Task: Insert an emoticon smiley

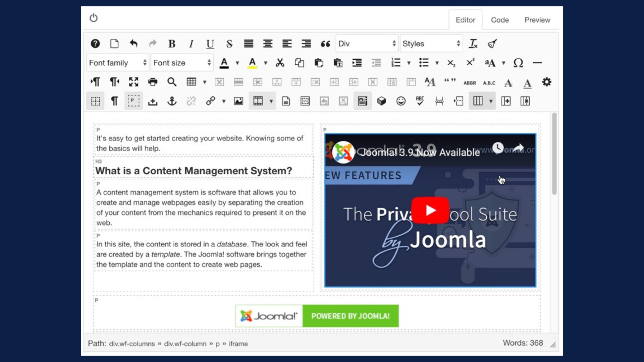Action: [x=401, y=101]
